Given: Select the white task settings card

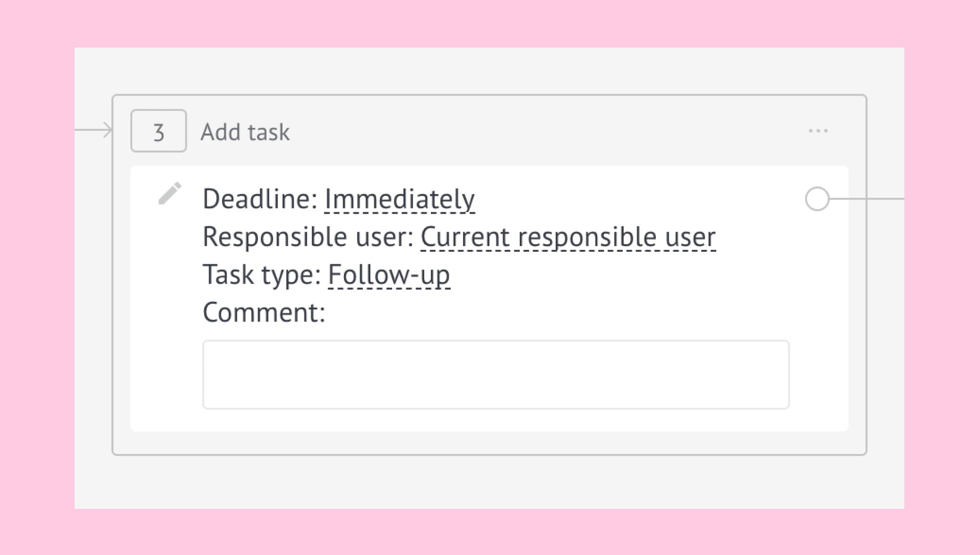Looking at the screenshot, I should point(489,298).
